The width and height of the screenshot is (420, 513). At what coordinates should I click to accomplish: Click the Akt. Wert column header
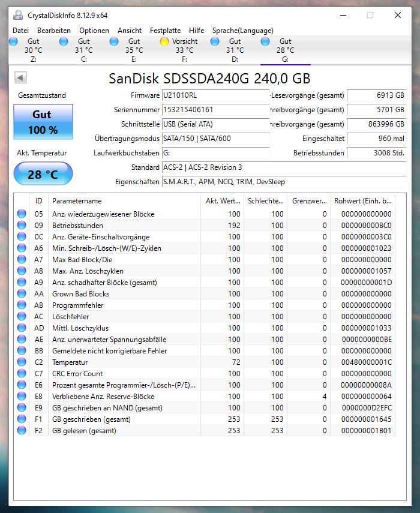(223, 201)
